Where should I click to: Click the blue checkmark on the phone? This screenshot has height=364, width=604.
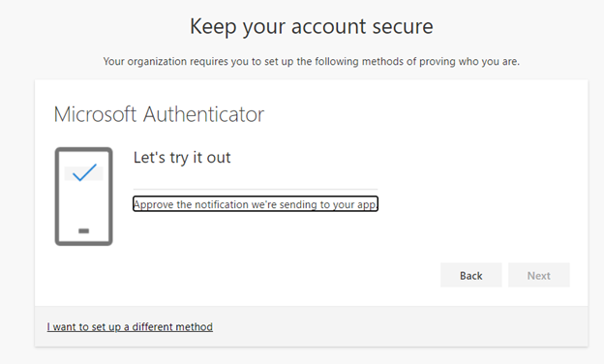pos(84,172)
